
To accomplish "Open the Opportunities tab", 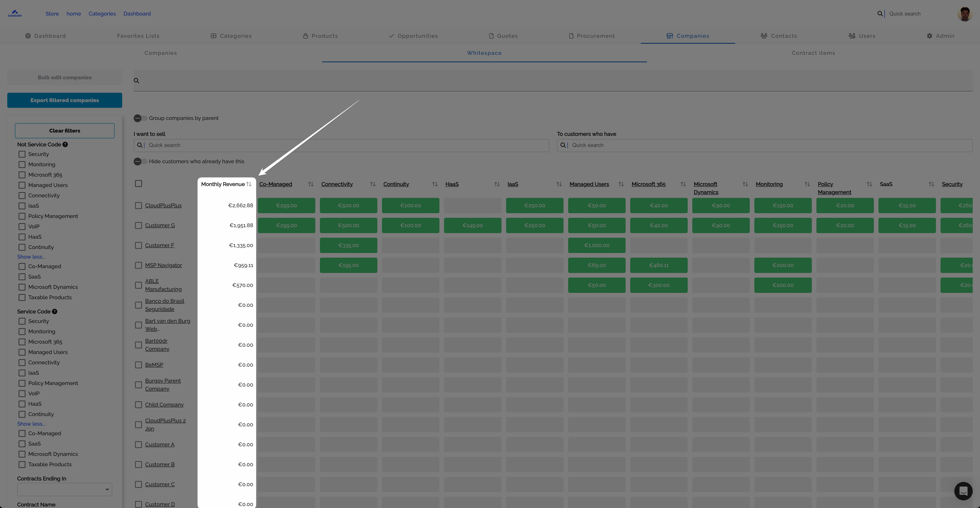I will pyautogui.click(x=414, y=36).
